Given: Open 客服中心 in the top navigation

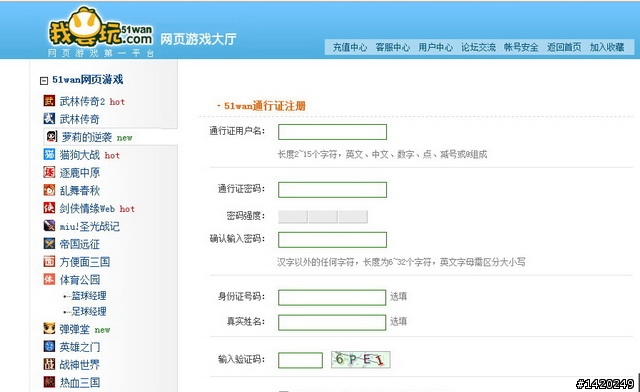Looking at the screenshot, I should [x=393, y=47].
